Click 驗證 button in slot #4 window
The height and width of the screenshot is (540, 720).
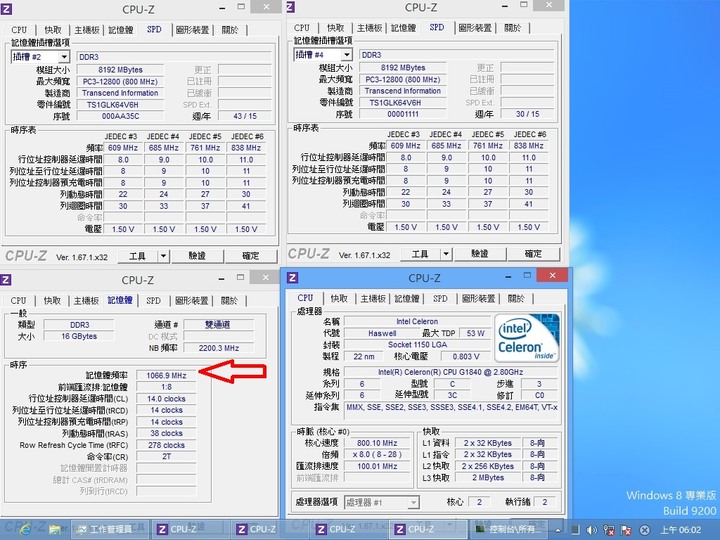[x=480, y=254]
